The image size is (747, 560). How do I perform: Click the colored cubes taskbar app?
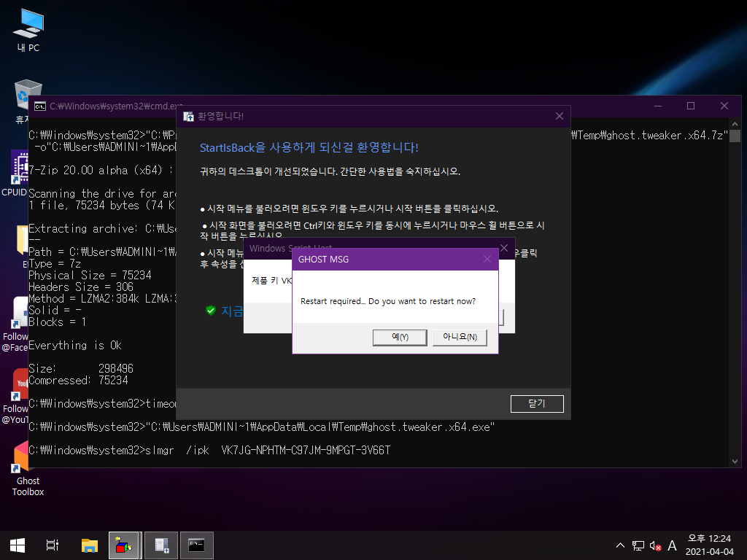[123, 545]
